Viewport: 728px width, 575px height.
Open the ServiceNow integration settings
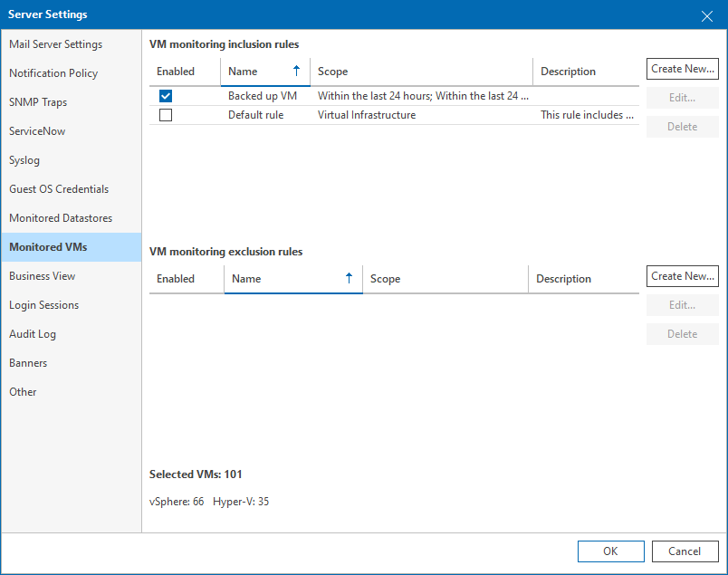(37, 130)
